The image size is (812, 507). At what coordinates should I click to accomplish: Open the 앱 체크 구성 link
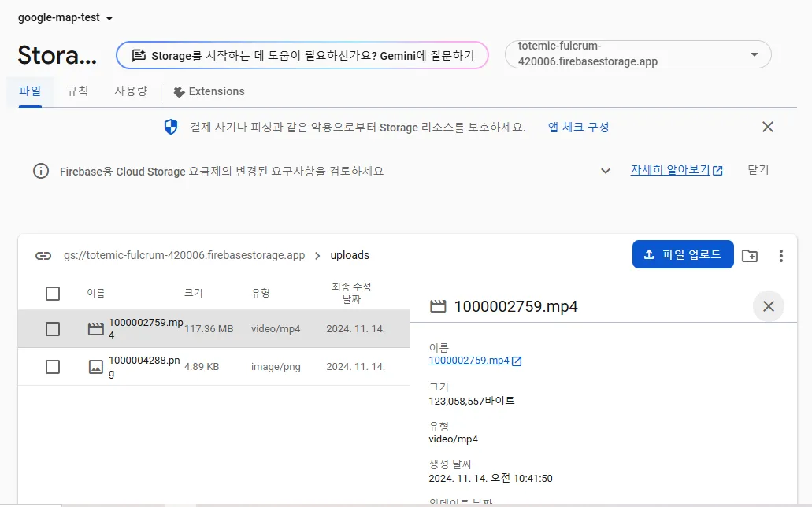coord(578,127)
